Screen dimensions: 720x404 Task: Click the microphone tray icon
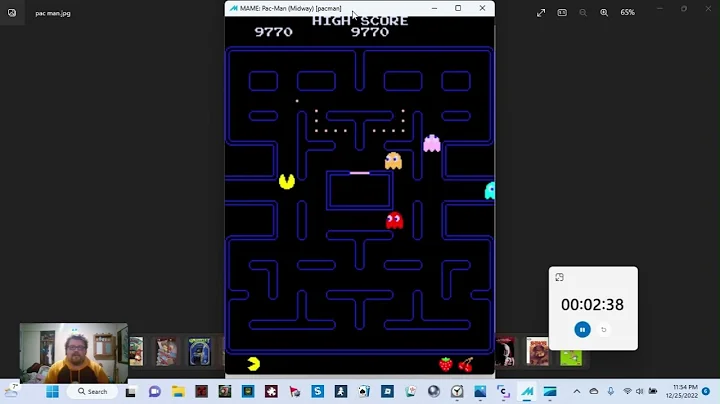click(610, 392)
